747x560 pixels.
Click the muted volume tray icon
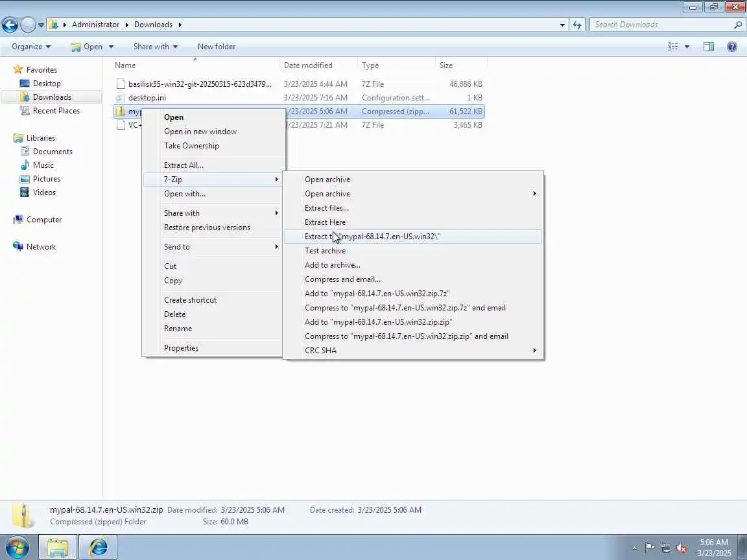[x=682, y=548]
